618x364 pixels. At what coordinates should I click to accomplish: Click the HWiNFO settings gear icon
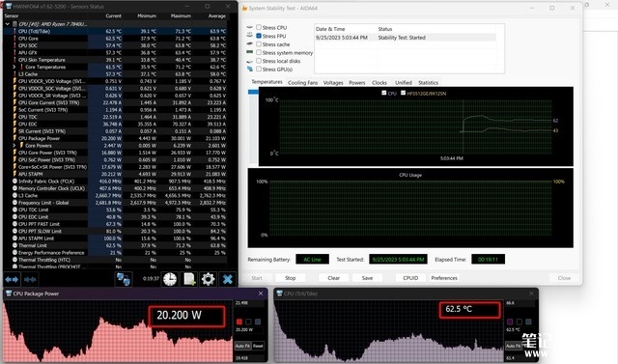[208, 279]
